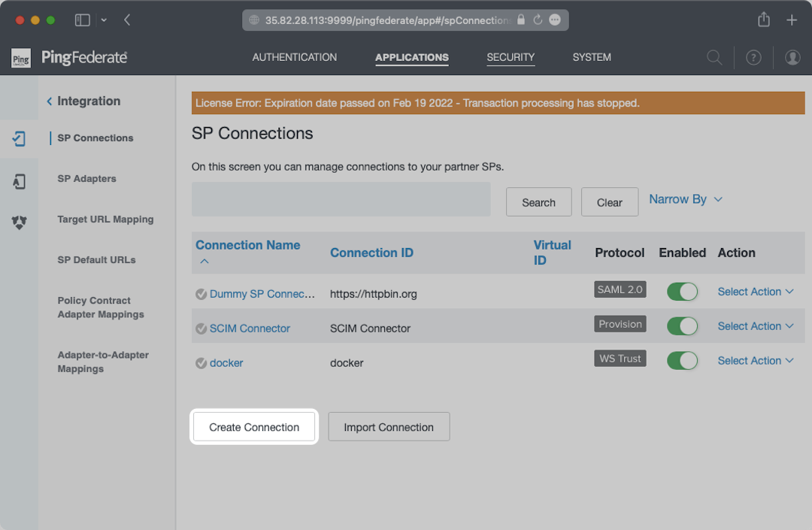
Task: Open the System menu tab
Action: 592,57
